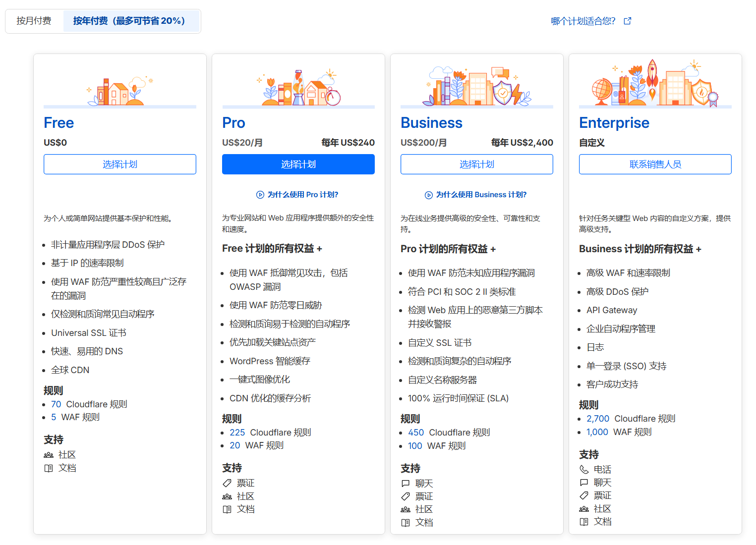756x545 pixels.
Task: Click the 1,000 WAF rules number in Enterprise
Action: pos(597,432)
